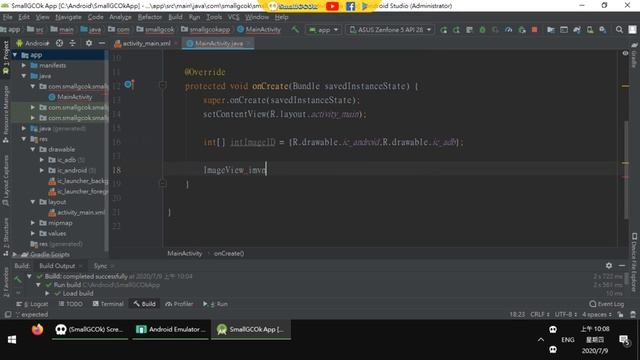Open the VCS menu

click(233, 17)
